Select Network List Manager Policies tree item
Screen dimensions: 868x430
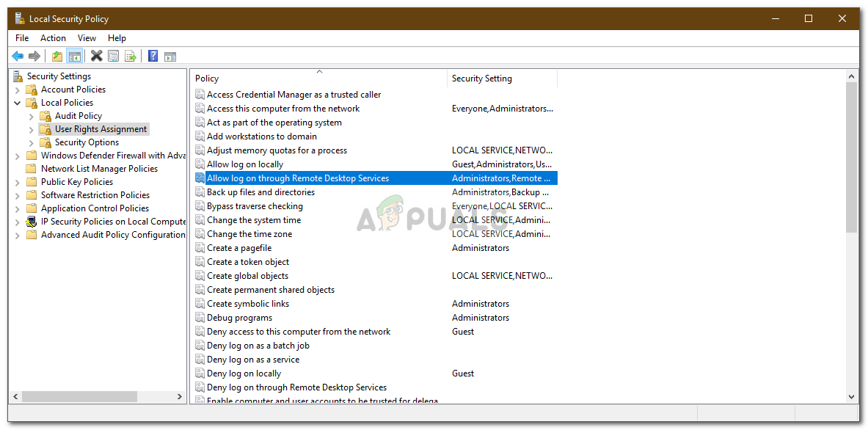pyautogui.click(x=99, y=168)
